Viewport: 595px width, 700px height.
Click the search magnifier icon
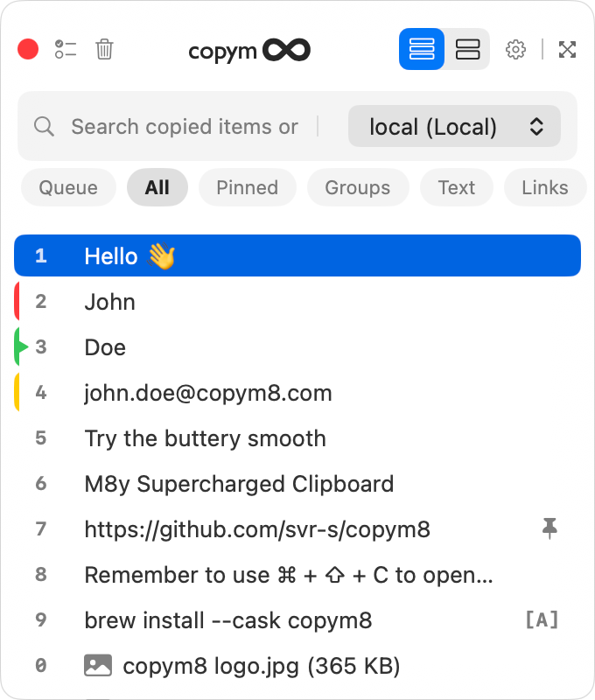[44, 127]
